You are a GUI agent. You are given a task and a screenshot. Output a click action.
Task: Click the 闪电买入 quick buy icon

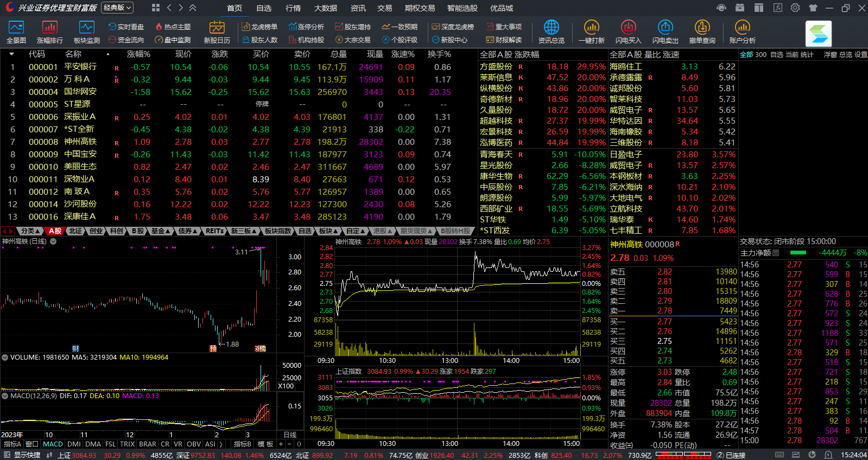(x=628, y=32)
